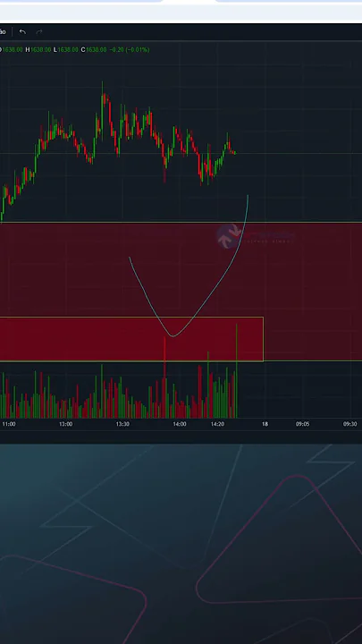Viewport: 362px width, 644px height.
Task: Select the 11:00 time axis label
Action: 9,424
